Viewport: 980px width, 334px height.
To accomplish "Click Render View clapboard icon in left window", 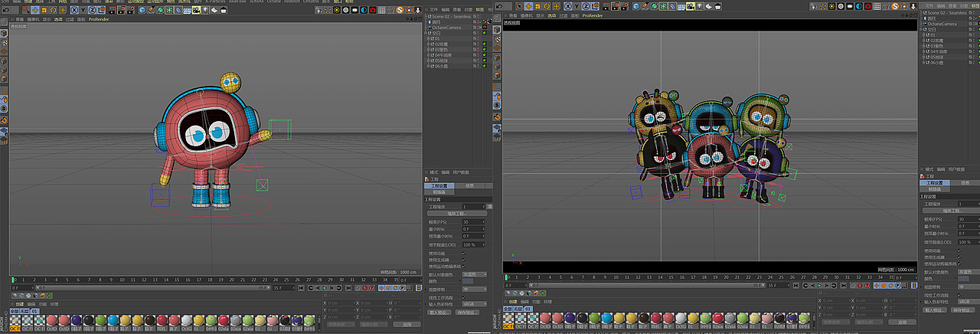I will pyautogui.click(x=113, y=10).
